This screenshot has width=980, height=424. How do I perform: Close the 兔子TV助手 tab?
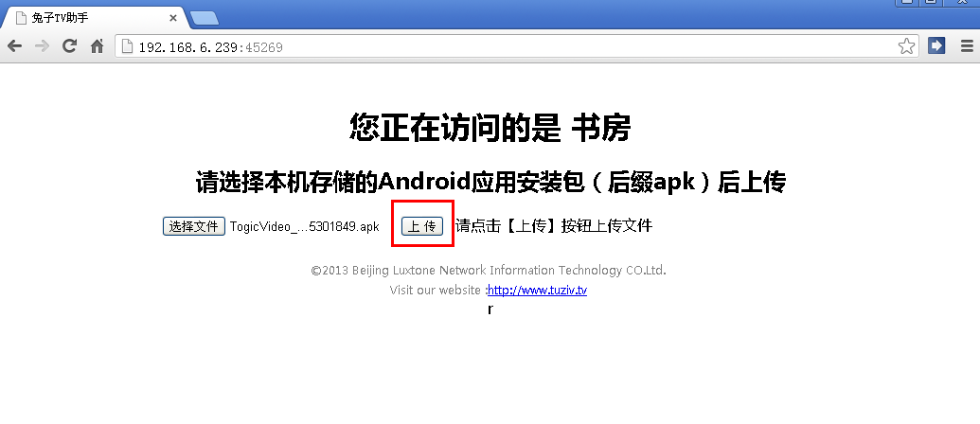tap(173, 18)
